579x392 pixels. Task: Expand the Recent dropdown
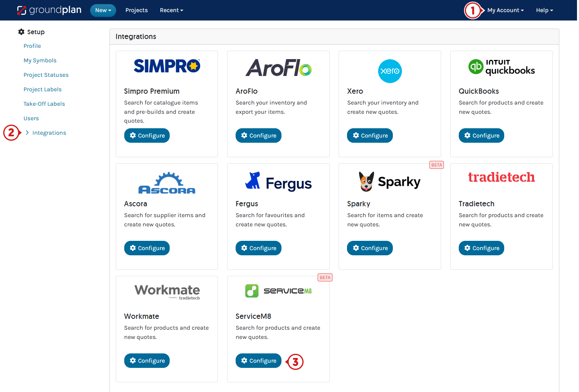[171, 10]
